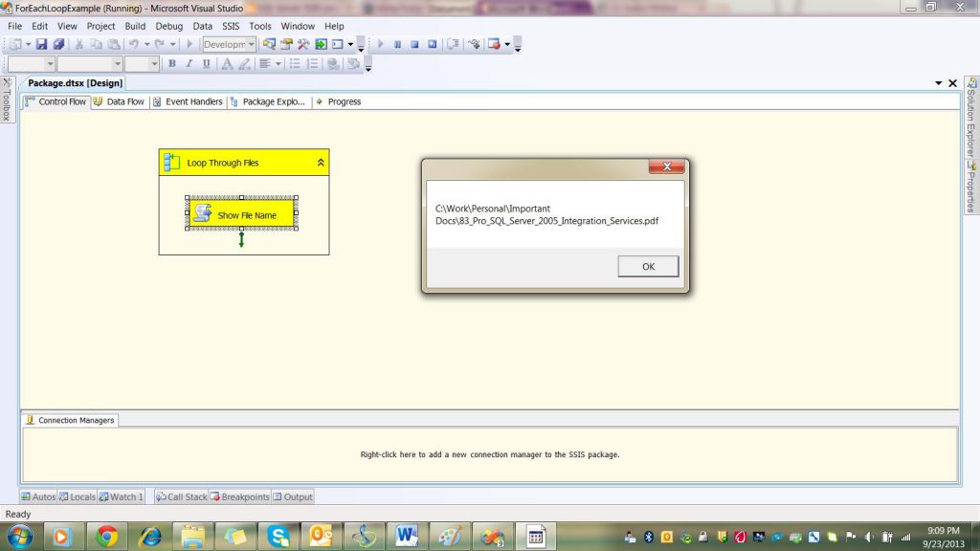Open the Solution Explorer side tab
The width and height of the screenshot is (980, 551).
[x=970, y=121]
